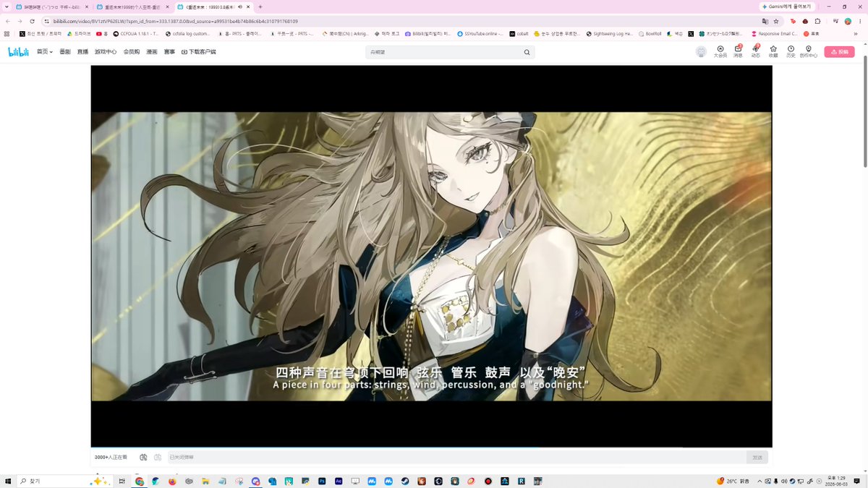Expand the 首页 dropdown in bilibili header
The image size is (868, 488).
click(45, 52)
